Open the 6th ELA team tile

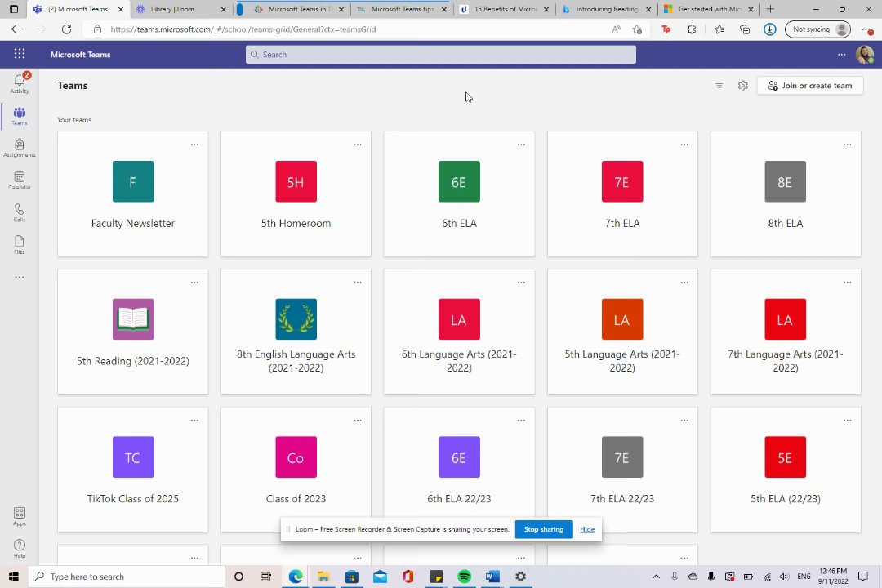click(460, 194)
